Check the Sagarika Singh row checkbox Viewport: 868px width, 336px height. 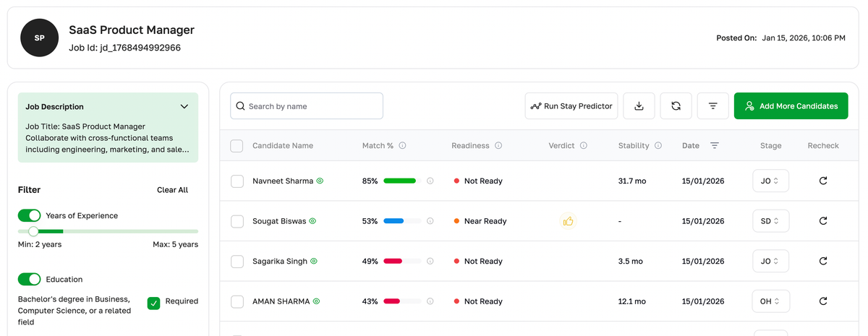pyautogui.click(x=237, y=261)
